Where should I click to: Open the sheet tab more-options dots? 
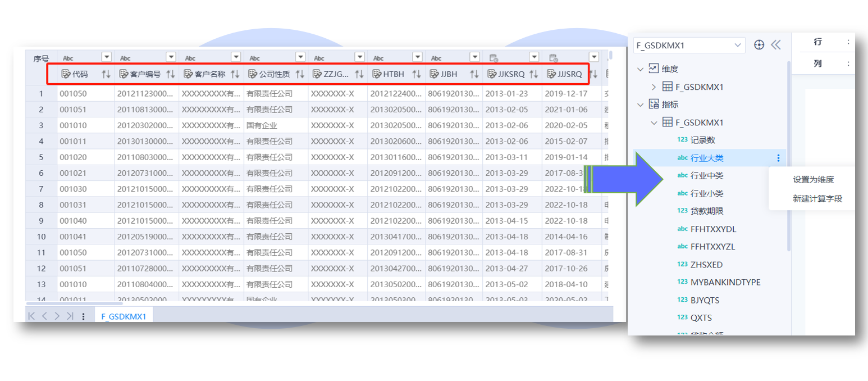[84, 316]
